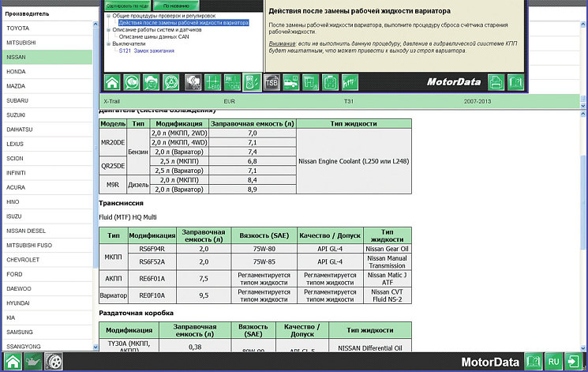Open the TSB bulletins icon
The height and width of the screenshot is (372, 588).
272,82
